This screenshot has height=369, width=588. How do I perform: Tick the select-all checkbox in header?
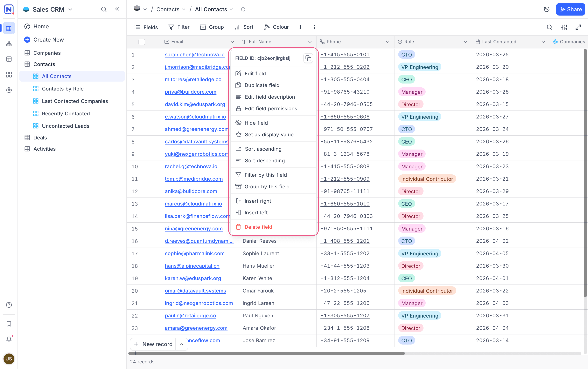tap(142, 42)
